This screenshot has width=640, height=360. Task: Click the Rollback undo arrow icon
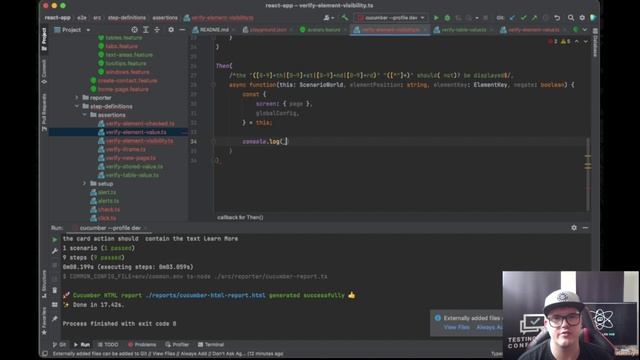click(557, 18)
